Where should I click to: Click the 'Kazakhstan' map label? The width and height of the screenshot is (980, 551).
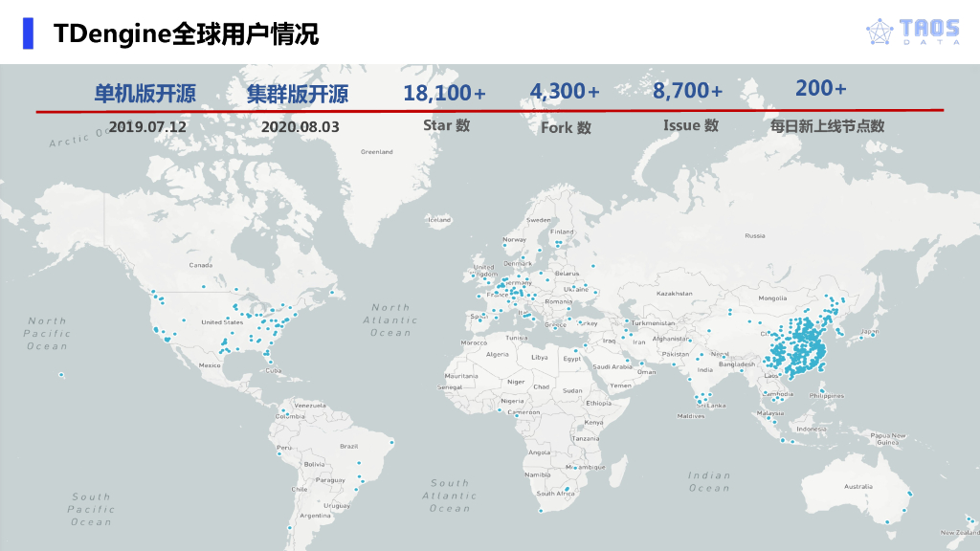pyautogui.click(x=675, y=293)
